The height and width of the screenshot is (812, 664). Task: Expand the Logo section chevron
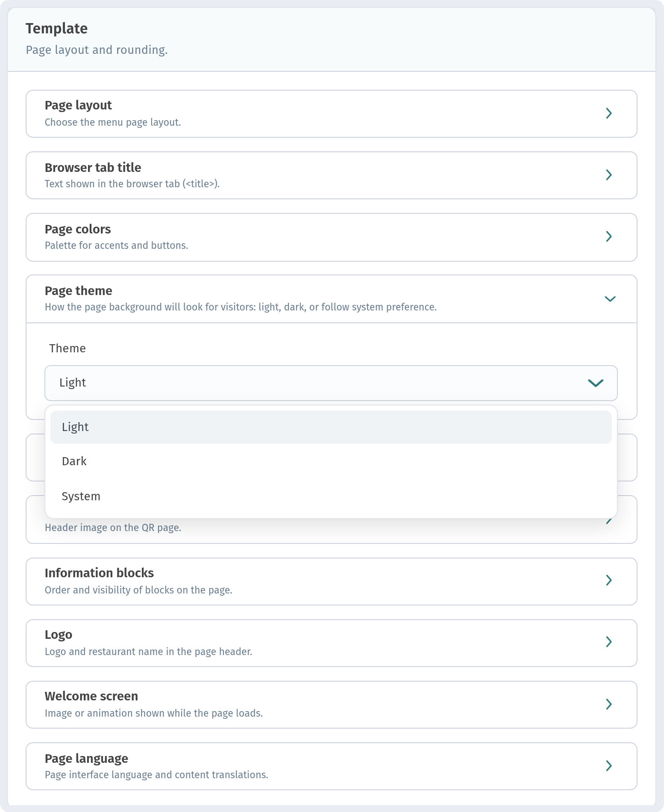pyautogui.click(x=609, y=642)
